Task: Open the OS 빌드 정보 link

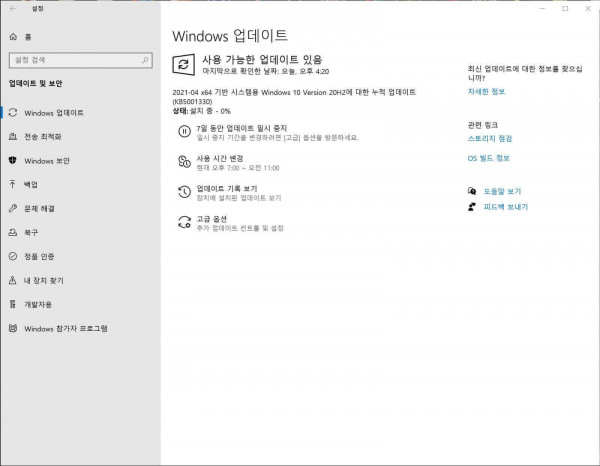Action: pyautogui.click(x=488, y=158)
